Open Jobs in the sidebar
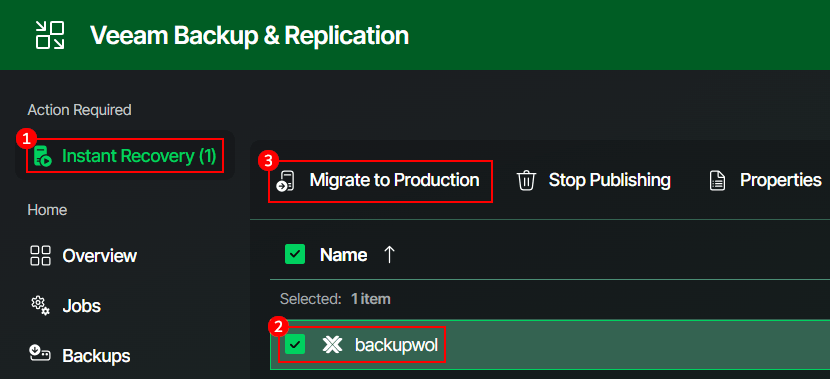 (66, 306)
